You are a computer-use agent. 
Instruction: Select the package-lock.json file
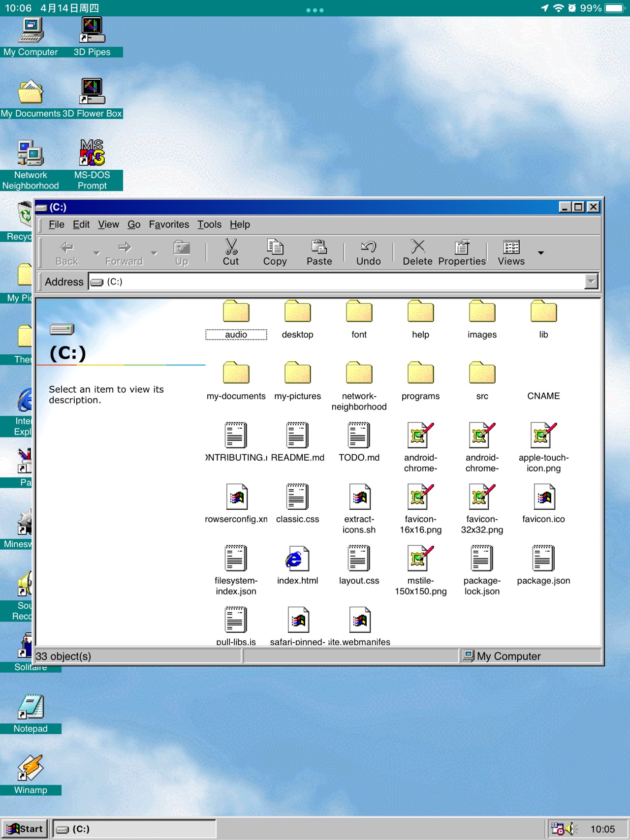(x=482, y=571)
